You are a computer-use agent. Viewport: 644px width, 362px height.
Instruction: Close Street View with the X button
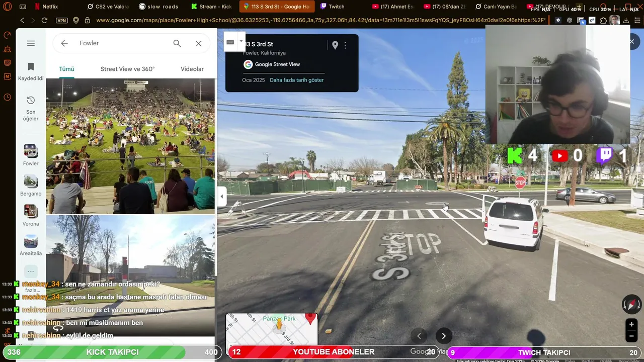pos(632,42)
